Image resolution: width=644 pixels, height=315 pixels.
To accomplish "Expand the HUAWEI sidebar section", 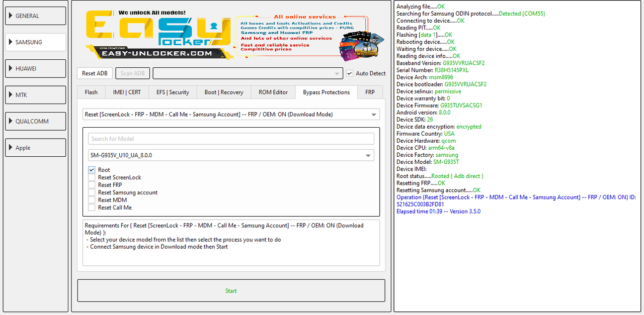I will (35, 68).
